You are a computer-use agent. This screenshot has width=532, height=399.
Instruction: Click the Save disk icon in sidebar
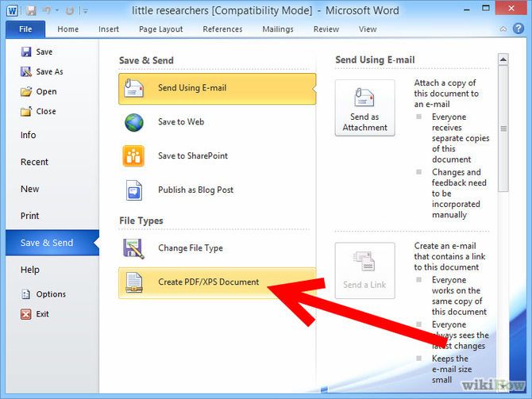26,52
